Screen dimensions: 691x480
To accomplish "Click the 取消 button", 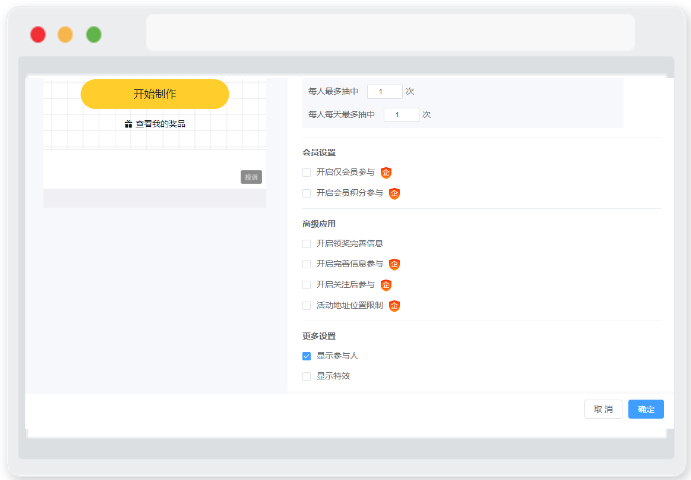I will coord(603,409).
